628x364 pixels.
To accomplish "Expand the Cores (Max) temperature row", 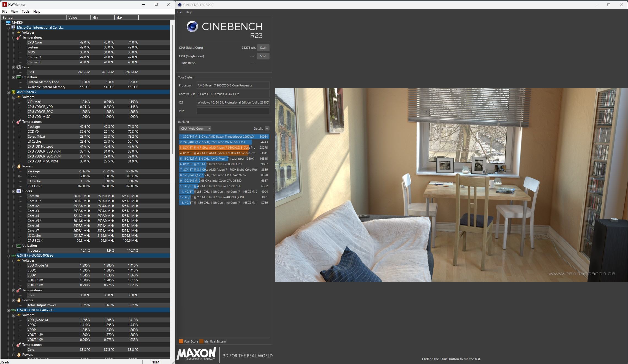I will pyautogui.click(x=19, y=137).
